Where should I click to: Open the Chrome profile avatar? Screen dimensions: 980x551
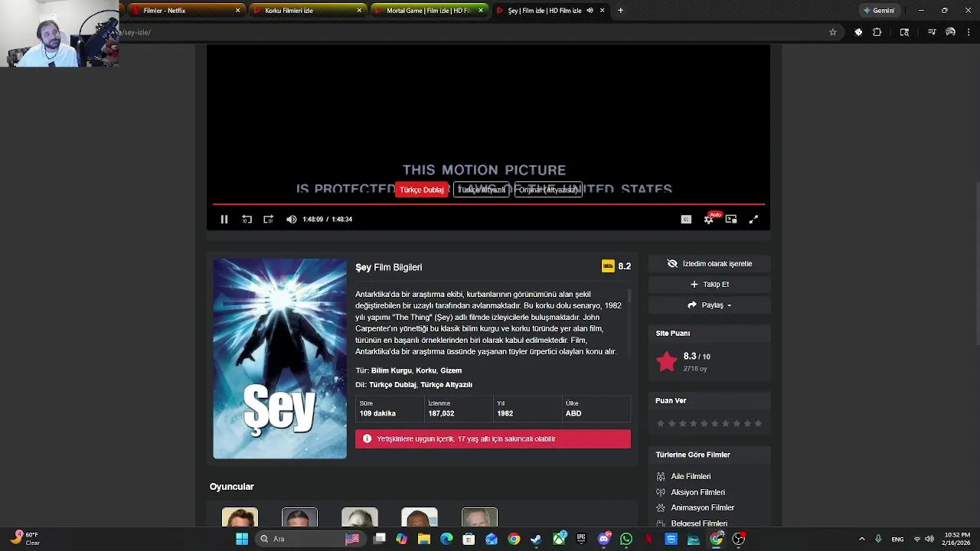tap(950, 32)
